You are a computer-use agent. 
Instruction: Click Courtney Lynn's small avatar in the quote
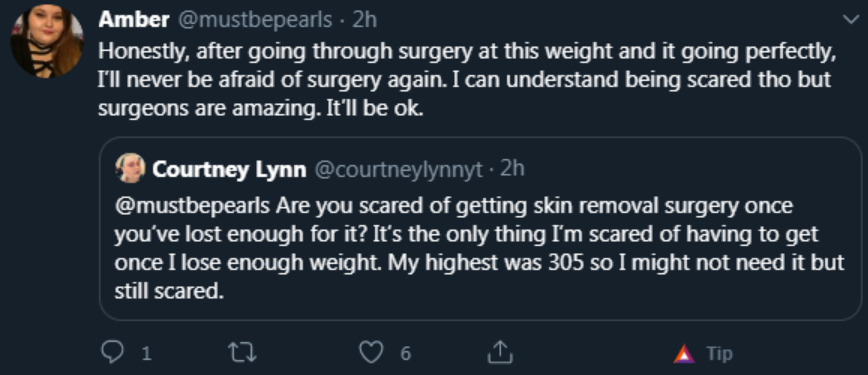pos(131,168)
